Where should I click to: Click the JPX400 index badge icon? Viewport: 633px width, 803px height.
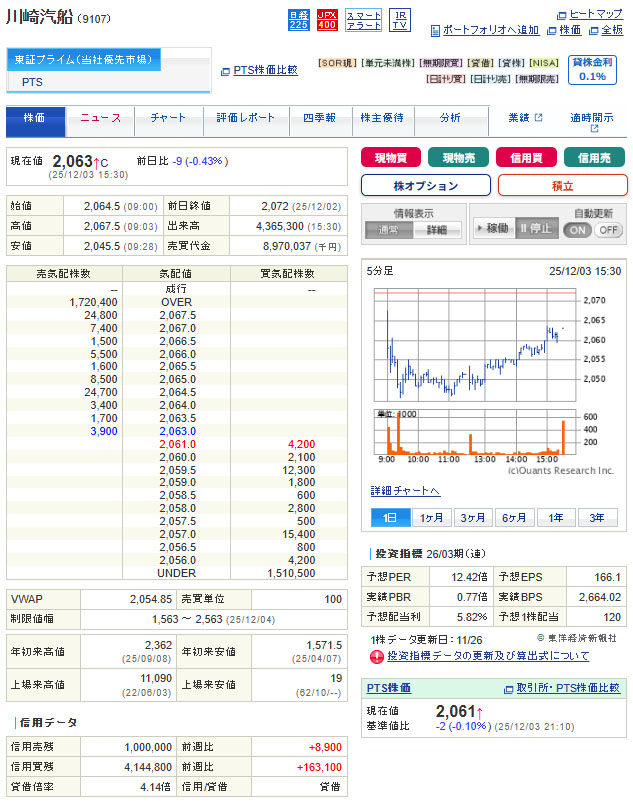pos(327,19)
